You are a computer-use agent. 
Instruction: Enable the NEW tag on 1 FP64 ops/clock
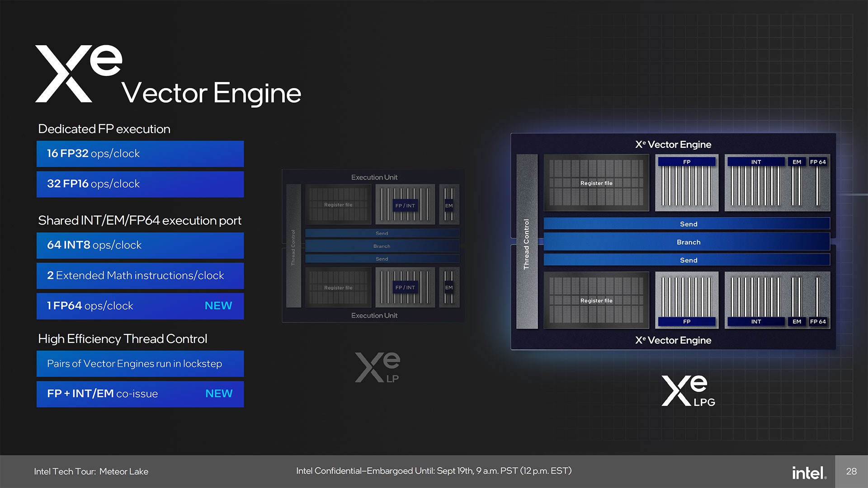[x=218, y=306]
